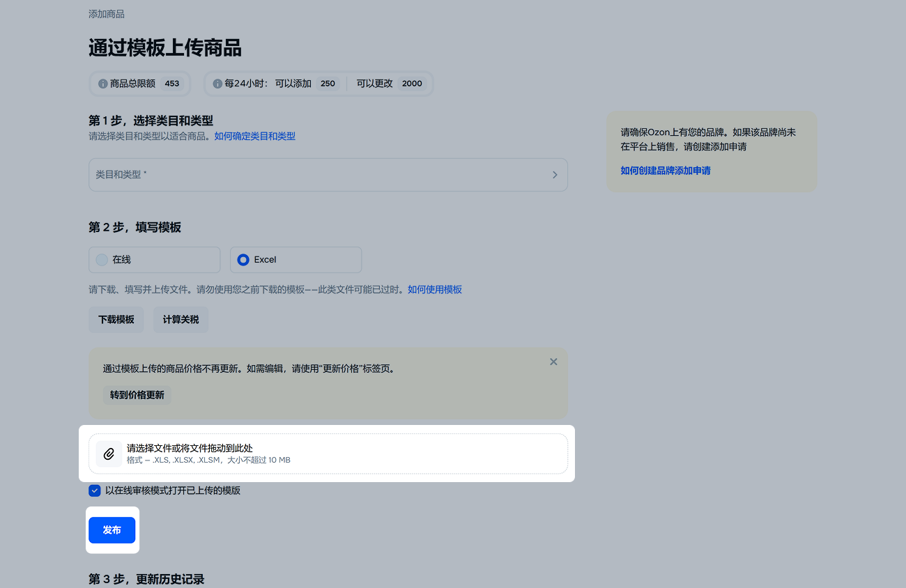Uncheck 以在线审核模式打开已上传的模版 checkbox
906x588 pixels.
point(95,490)
